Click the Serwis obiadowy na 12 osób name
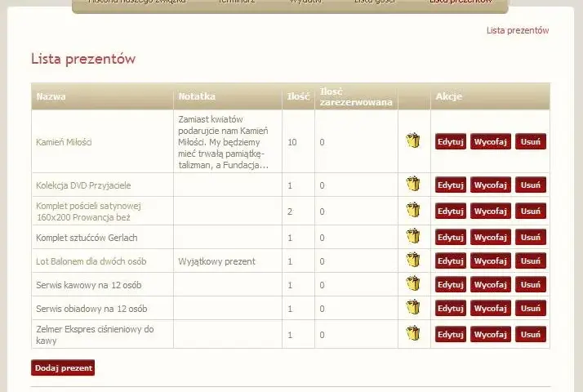 pyautogui.click(x=91, y=309)
